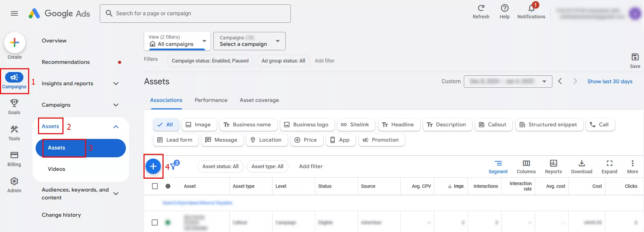Open the Notifications bell

(531, 8)
